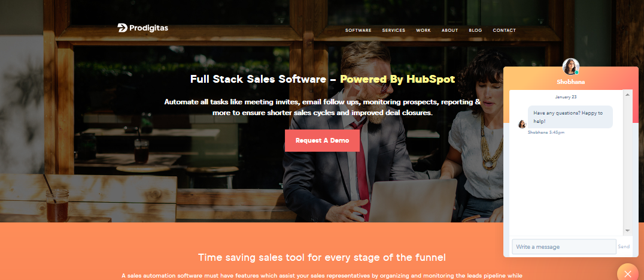This screenshot has height=280, width=644.
Task: Open the Contact navigation link
Action: click(x=505, y=31)
